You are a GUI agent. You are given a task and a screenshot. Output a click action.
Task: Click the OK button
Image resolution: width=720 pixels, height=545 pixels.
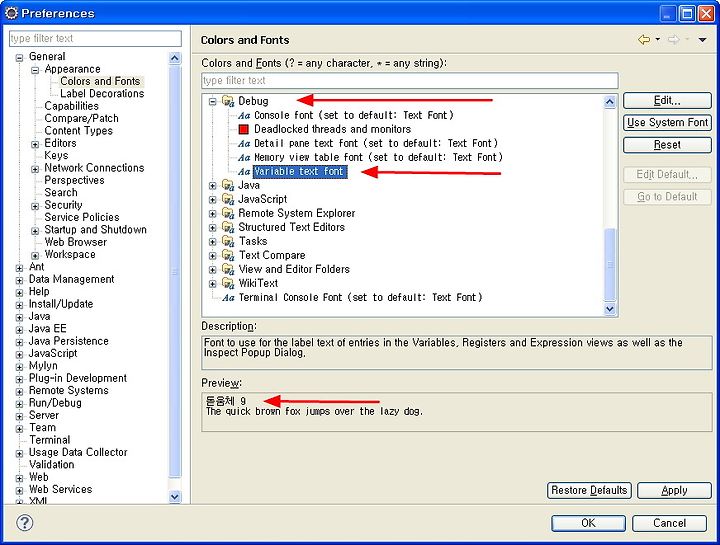click(x=588, y=523)
